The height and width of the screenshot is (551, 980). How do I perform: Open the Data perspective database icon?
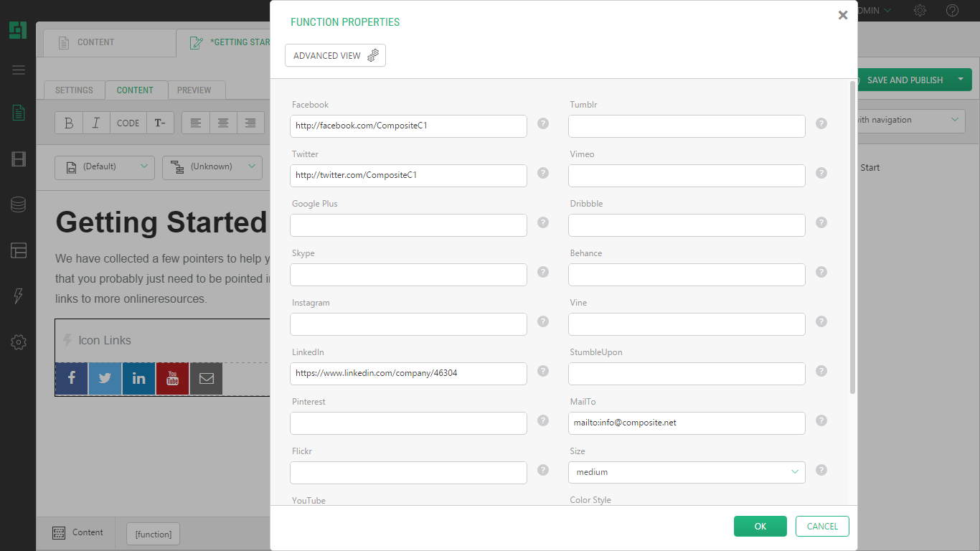[19, 204]
